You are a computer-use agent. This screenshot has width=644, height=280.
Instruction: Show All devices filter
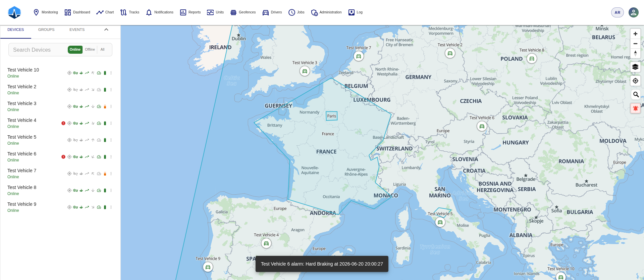[103, 49]
